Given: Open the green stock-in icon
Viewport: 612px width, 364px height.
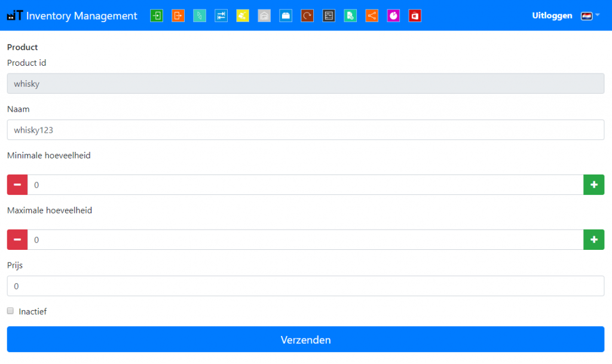Looking at the screenshot, I should (157, 16).
